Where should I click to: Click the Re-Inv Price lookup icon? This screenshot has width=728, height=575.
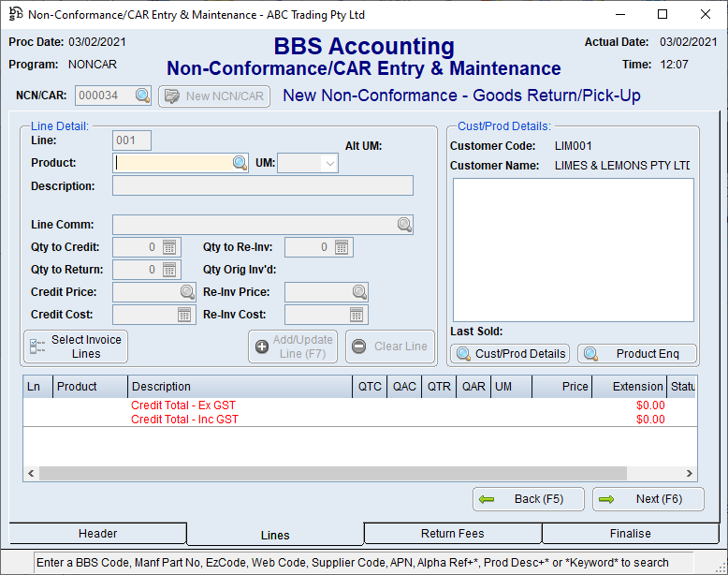click(359, 292)
